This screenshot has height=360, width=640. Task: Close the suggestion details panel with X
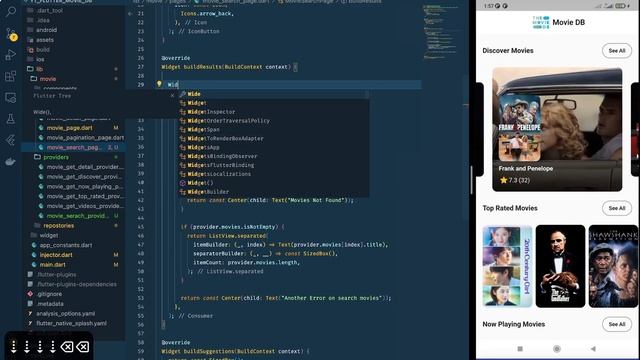click(172, 95)
